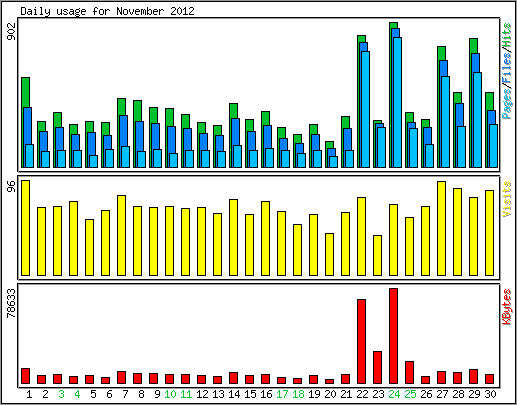Click the Pages/Files/Hits legend label
Viewport: 517px width, 405px height.
point(507,71)
